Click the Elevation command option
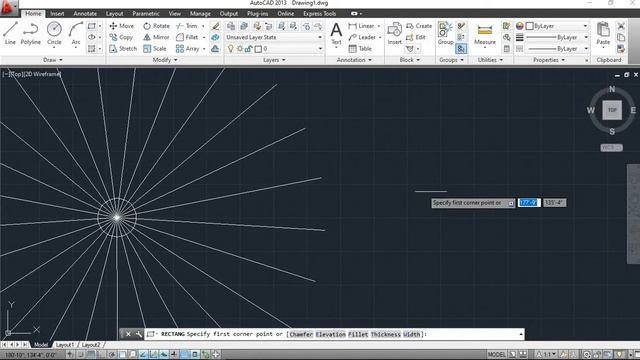 [x=331, y=334]
